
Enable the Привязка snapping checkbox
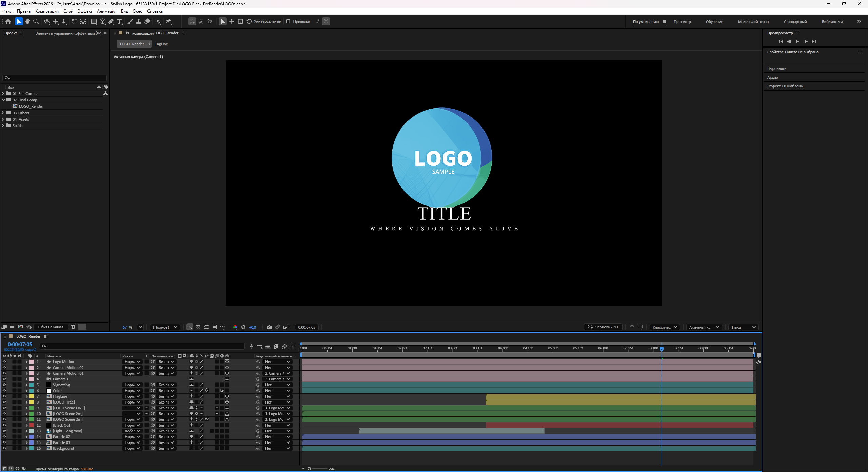(x=288, y=21)
